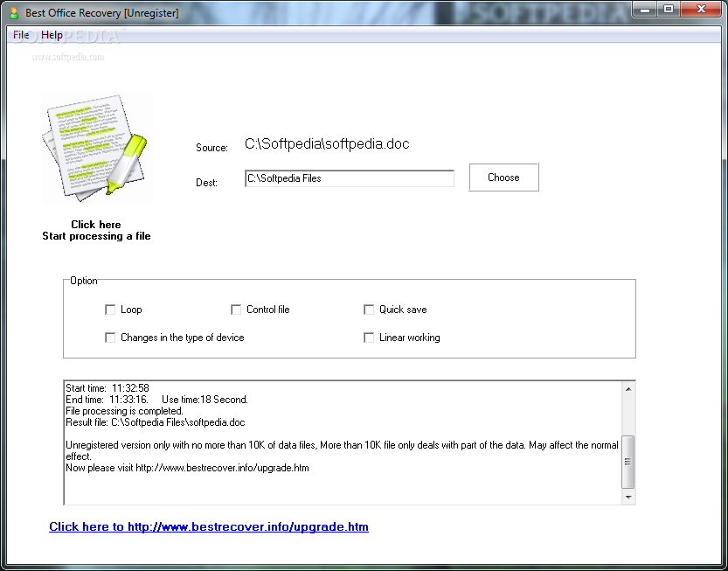Open the Help menu
Screen dimensions: 728x571
tap(52, 35)
